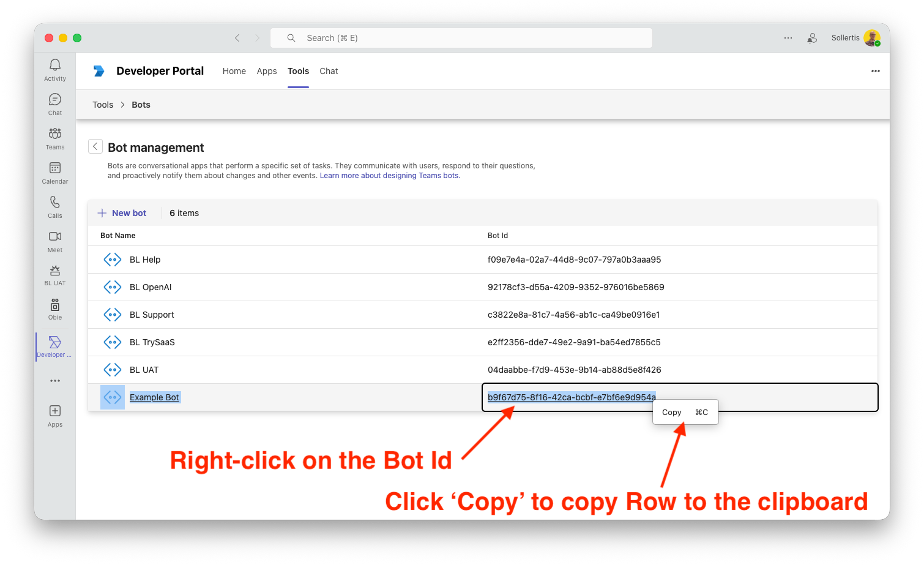
Task: Click the Bot management heading
Action: (156, 148)
